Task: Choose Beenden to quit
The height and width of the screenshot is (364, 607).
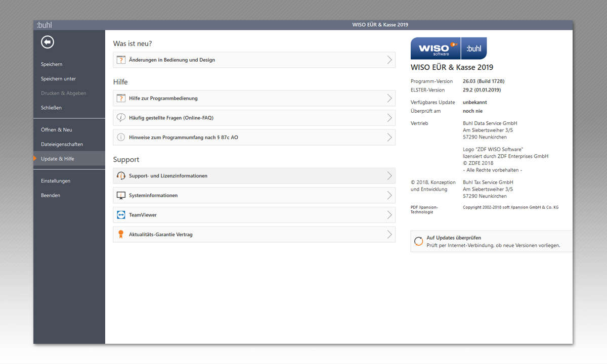Action: pos(51,195)
